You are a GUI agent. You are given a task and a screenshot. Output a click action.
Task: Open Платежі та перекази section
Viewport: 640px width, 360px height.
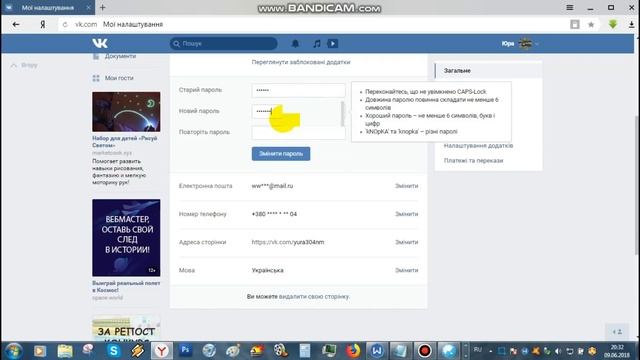click(473, 160)
